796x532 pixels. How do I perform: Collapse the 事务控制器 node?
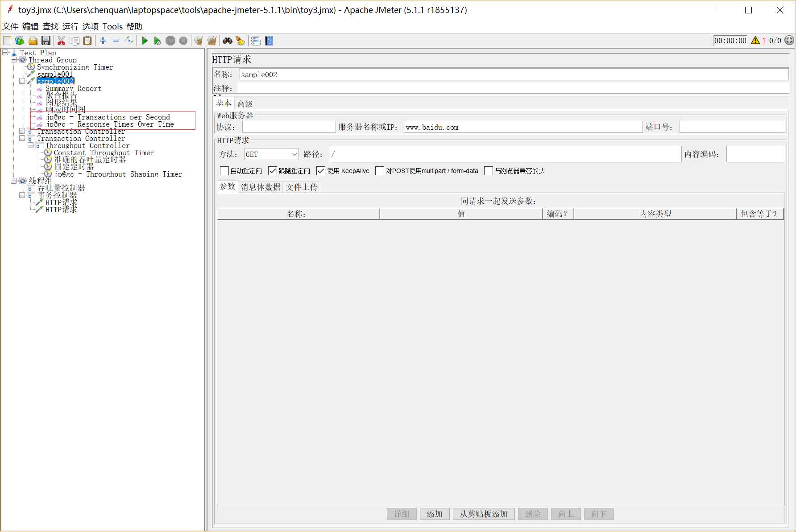point(22,195)
